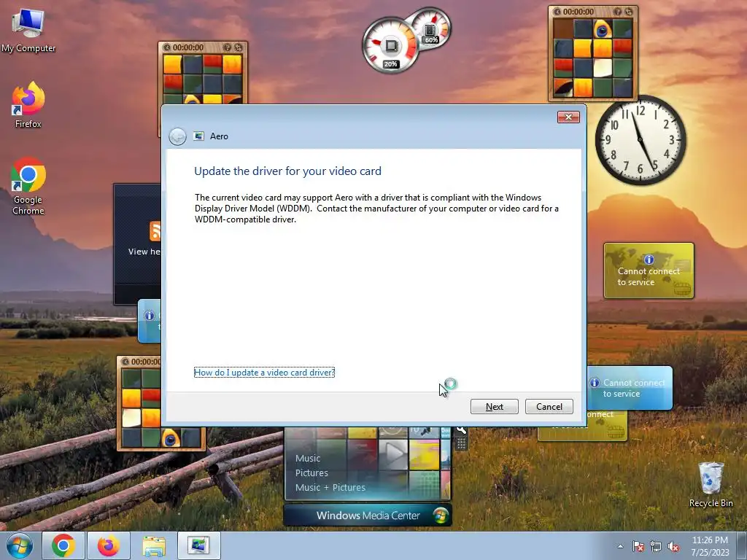Click the analog clock gadget

(640, 139)
